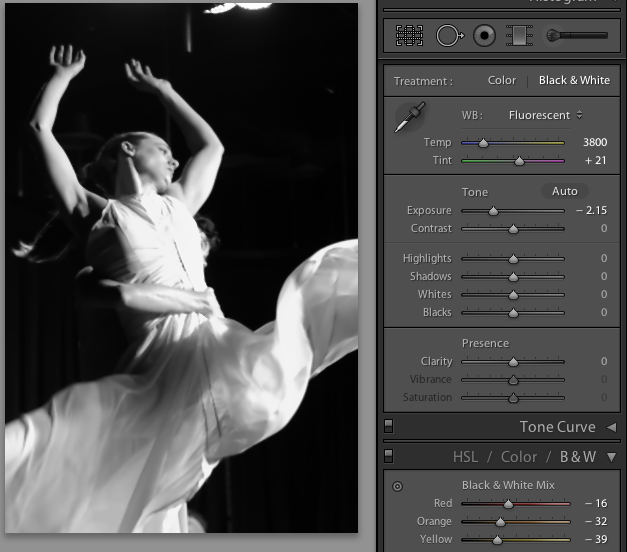The height and width of the screenshot is (552, 627).
Task: Click the Whites slider handle
Action: pyautogui.click(x=513, y=295)
